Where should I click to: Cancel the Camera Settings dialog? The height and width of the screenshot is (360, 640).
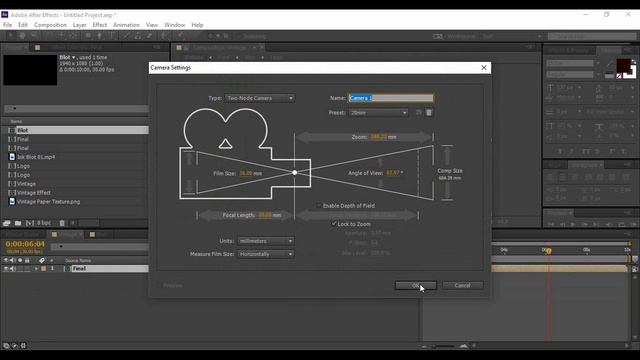(x=462, y=285)
